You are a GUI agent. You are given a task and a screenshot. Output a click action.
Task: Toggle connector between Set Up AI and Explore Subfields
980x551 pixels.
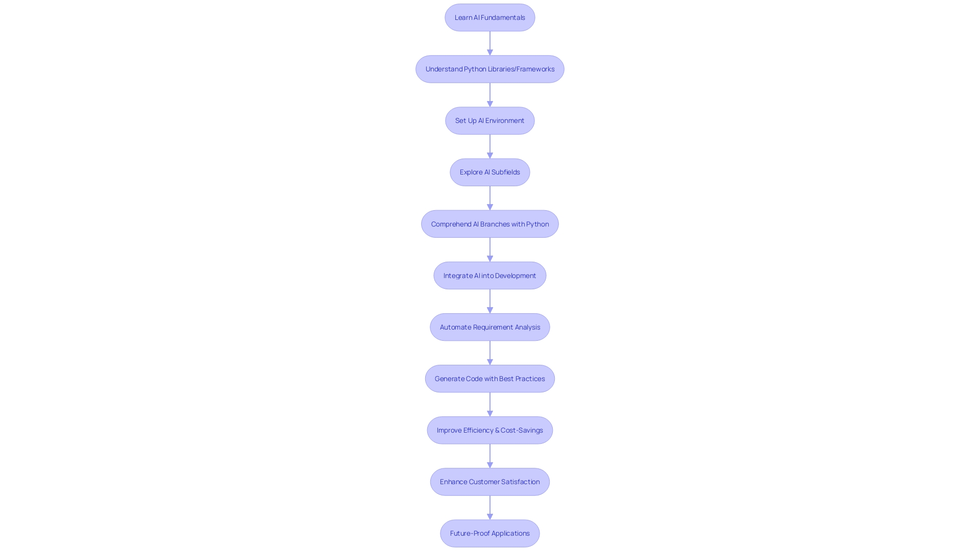coord(489,146)
